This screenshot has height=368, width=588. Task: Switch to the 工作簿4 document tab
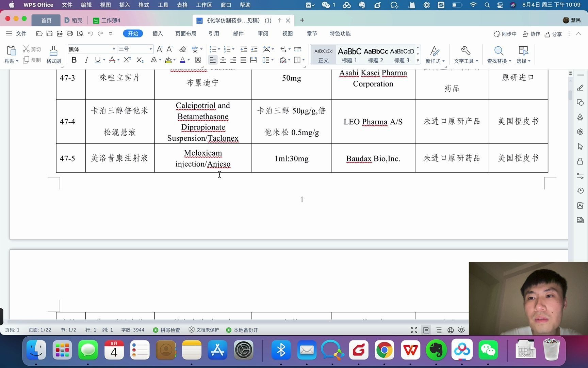pyautogui.click(x=107, y=20)
